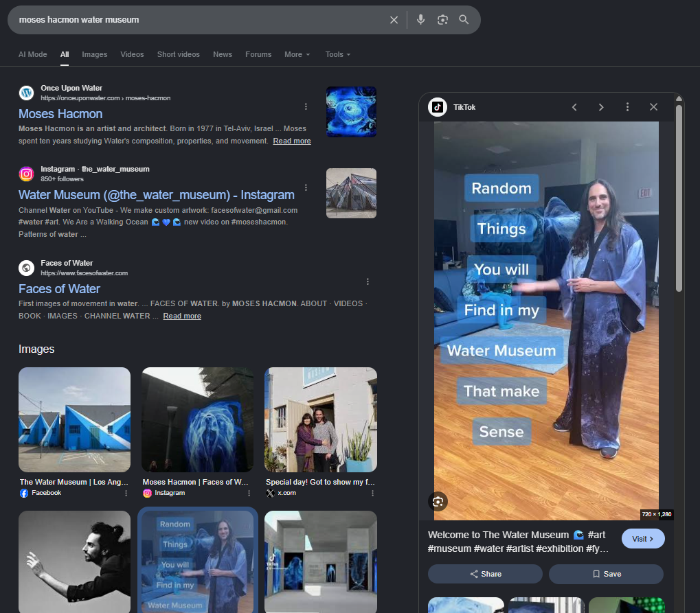This screenshot has width=700, height=613.
Task: Open the Moses Hacmon result title link
Action: pyautogui.click(x=60, y=114)
